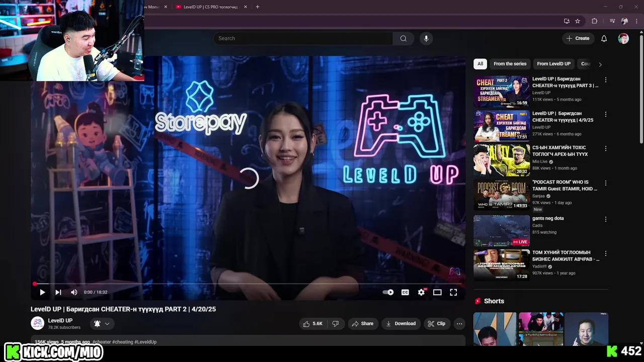This screenshot has height=362, width=644.
Task: Select the From the series chip
Action: pyautogui.click(x=510, y=64)
